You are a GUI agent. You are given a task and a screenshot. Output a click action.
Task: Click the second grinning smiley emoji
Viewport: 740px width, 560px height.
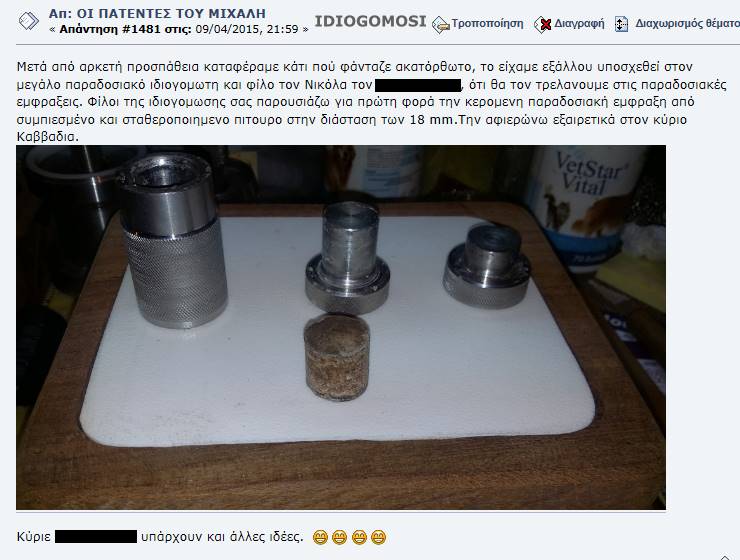[339, 537]
